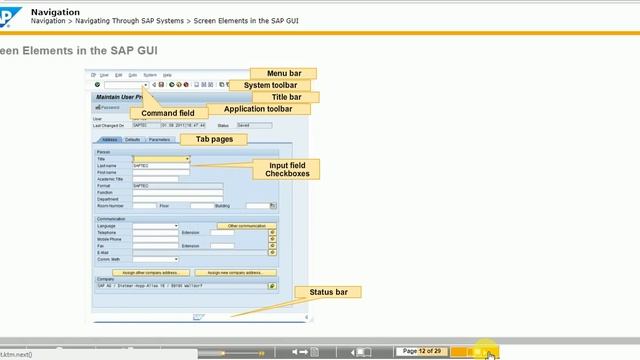Screen dimensions: 640x360
Task: Click the Command field callout label
Action: point(168,113)
